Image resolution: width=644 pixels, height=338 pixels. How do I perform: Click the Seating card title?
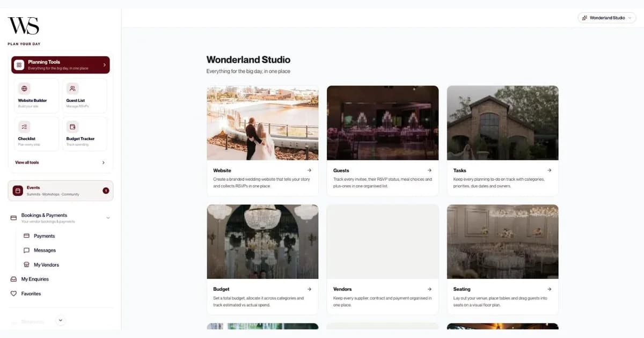(x=462, y=289)
